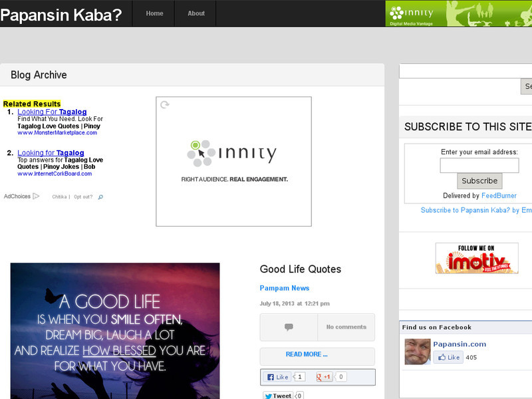The height and width of the screenshot is (399, 532).
Task: Click the 'July 18, 2013 at 12:21 pm' timestamp
Action: click(295, 303)
